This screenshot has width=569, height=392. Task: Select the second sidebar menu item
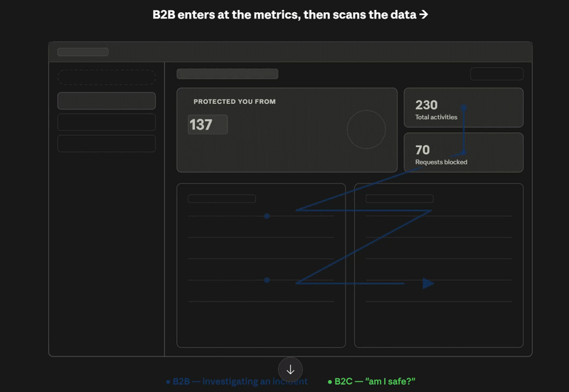tap(106, 122)
